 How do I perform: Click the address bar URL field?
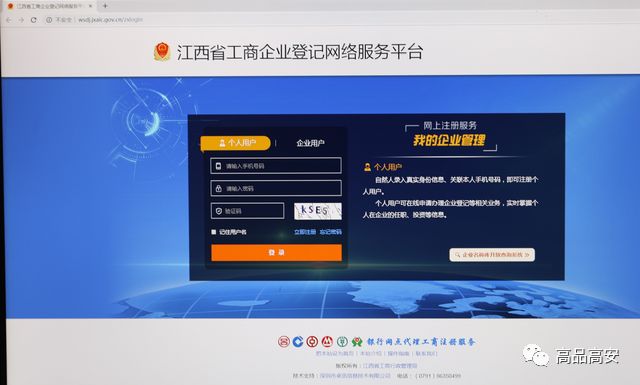click(x=110, y=20)
